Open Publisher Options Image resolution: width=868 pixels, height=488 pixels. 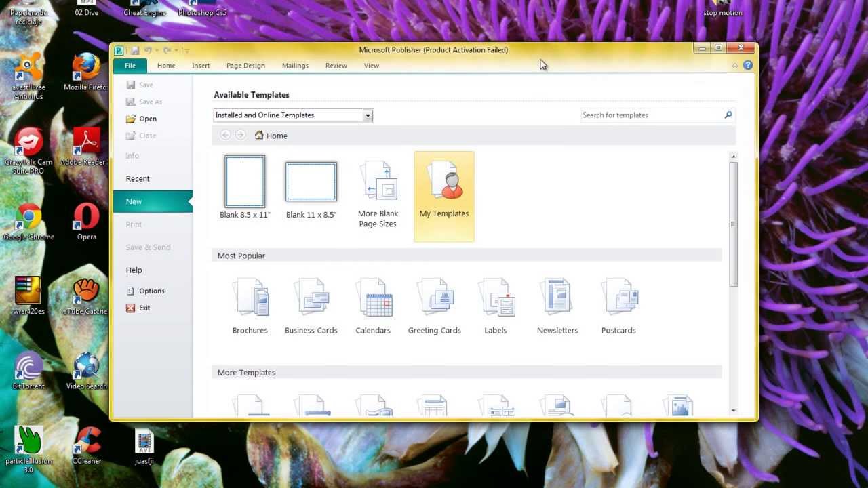point(145,291)
